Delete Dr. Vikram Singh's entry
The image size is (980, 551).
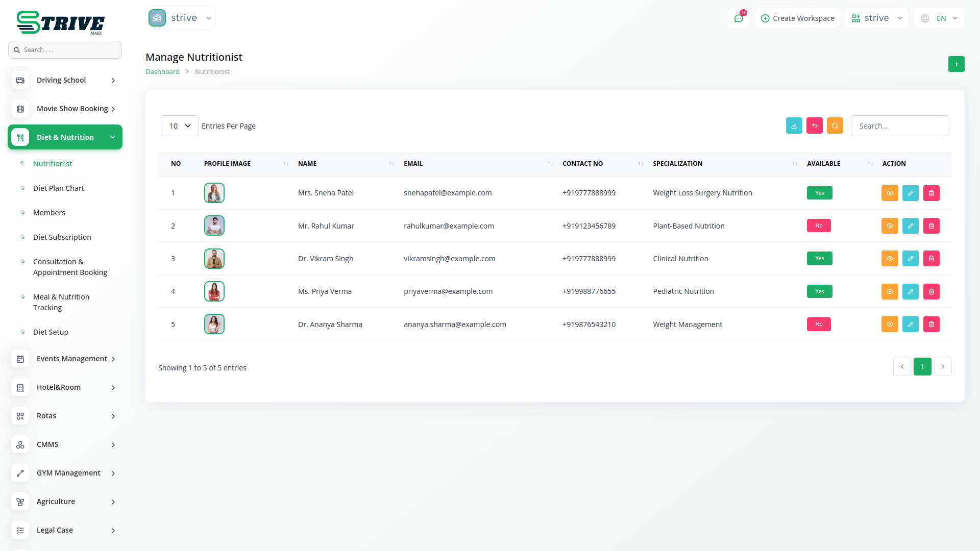pyautogui.click(x=931, y=259)
